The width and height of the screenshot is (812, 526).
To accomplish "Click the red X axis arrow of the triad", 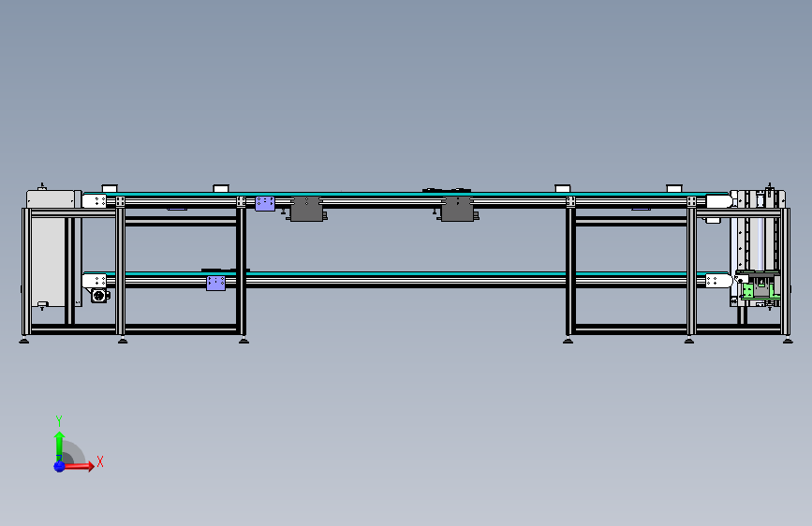I will tap(78, 466).
